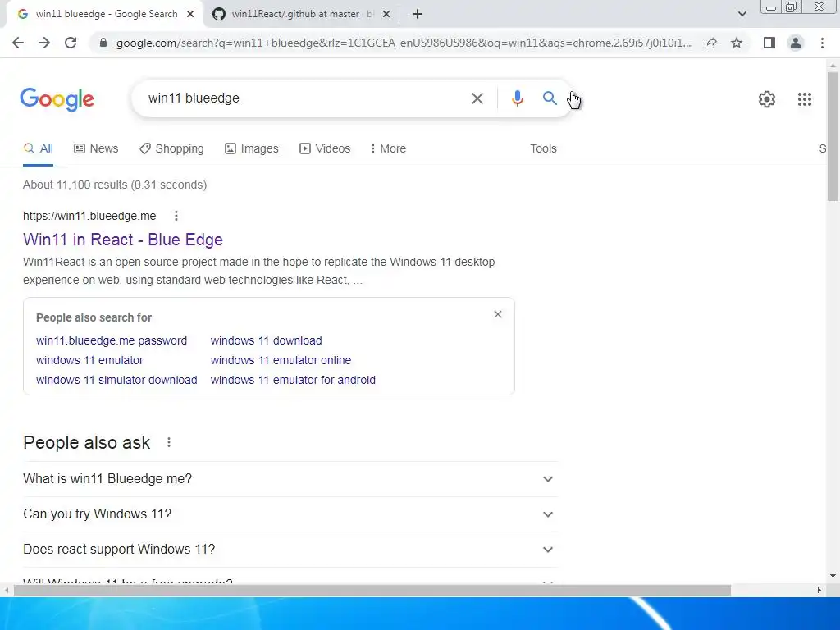Go back to the previous page

click(x=18, y=43)
